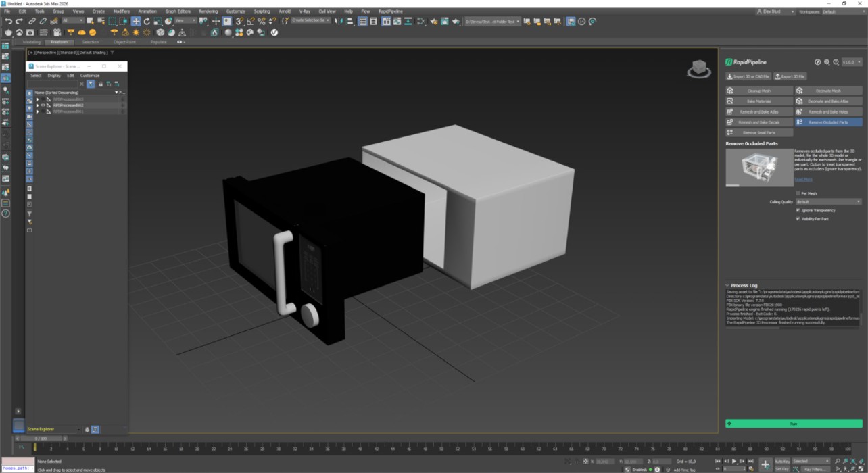Click the Mirror tool icon

pyautogui.click(x=339, y=22)
